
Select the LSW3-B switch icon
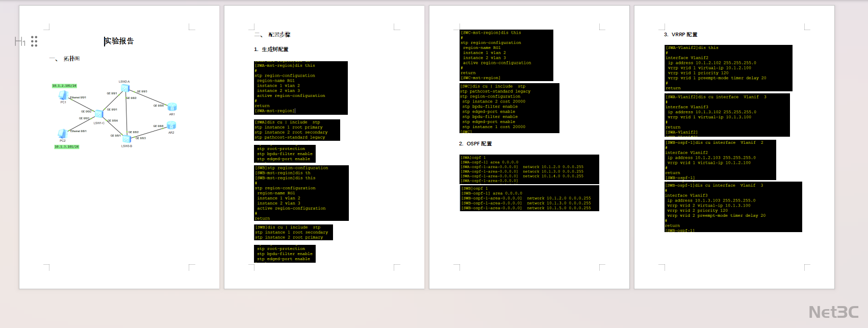(126, 139)
